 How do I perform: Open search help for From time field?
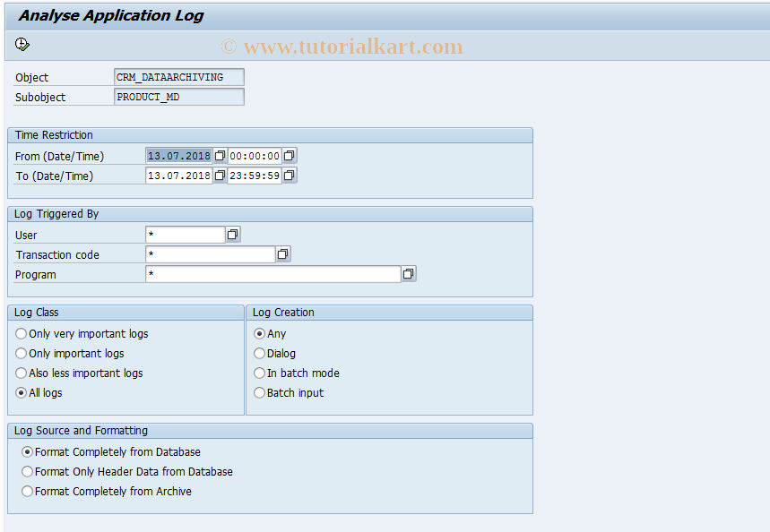(289, 155)
